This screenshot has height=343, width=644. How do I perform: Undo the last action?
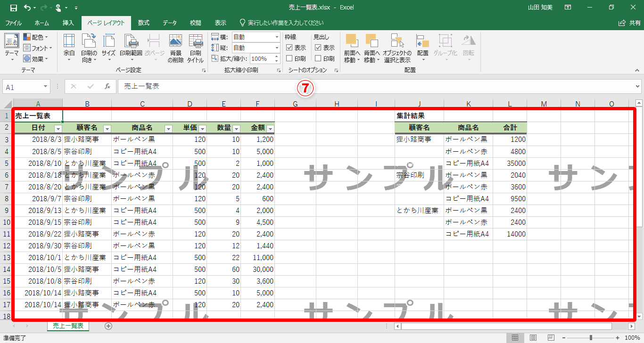(x=27, y=8)
